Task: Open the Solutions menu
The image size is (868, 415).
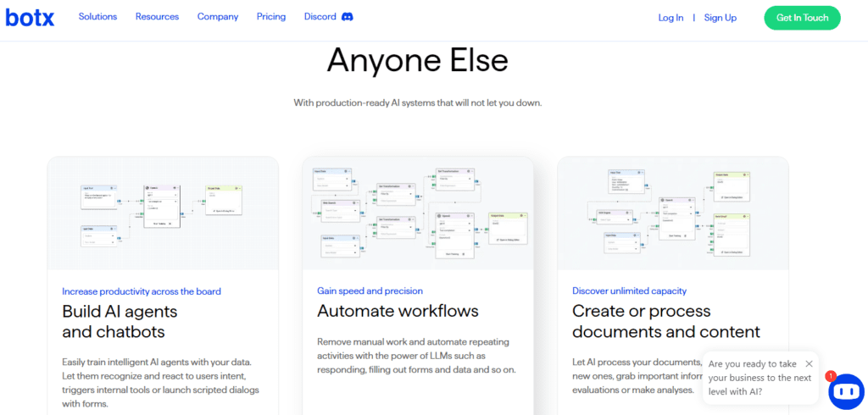Action: [x=97, y=17]
